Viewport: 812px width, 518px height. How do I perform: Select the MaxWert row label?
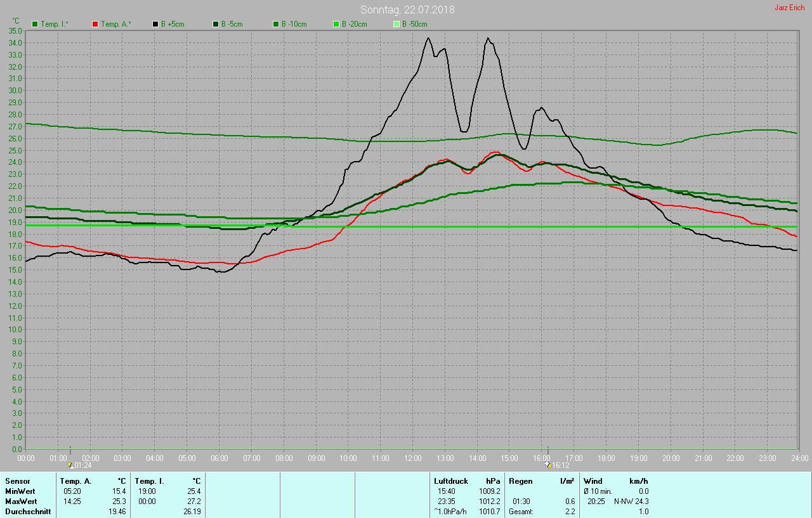21,502
